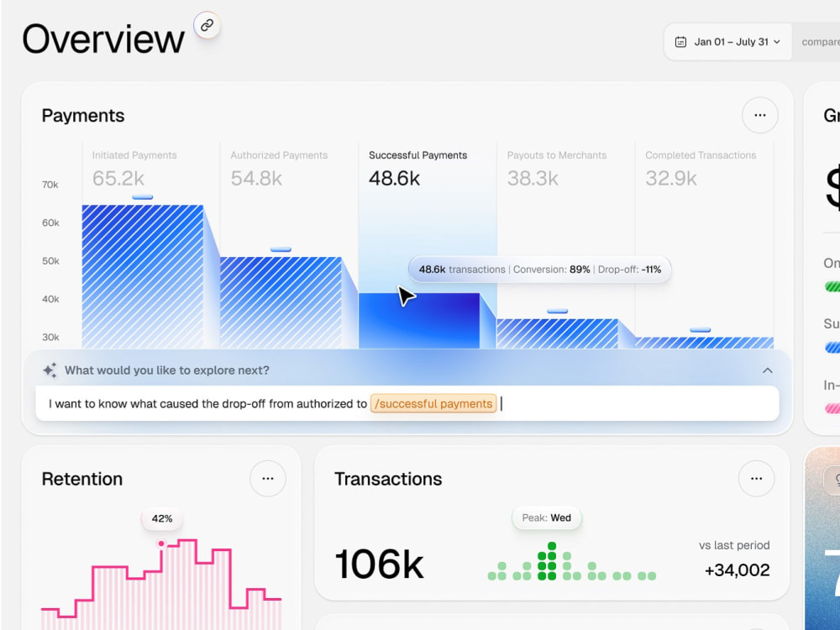Click the AI sparkle icon in prompt bar
The width and height of the screenshot is (840, 630).
point(50,370)
